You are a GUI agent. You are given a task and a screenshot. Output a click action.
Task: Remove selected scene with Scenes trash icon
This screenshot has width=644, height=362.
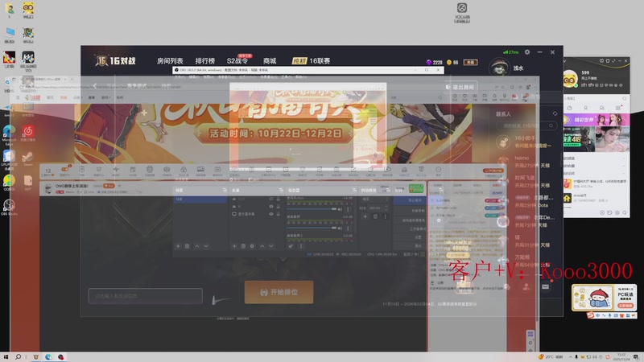pyautogui.click(x=187, y=246)
